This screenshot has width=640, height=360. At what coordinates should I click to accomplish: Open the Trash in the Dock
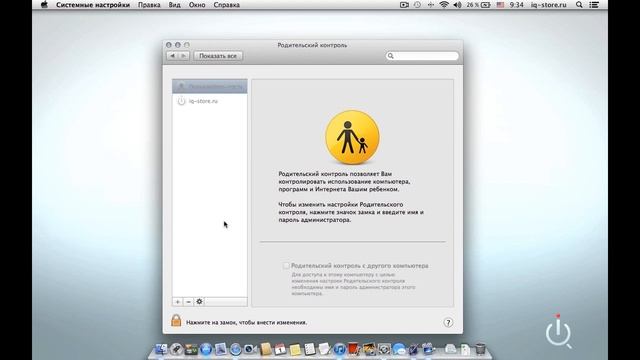tap(480, 349)
